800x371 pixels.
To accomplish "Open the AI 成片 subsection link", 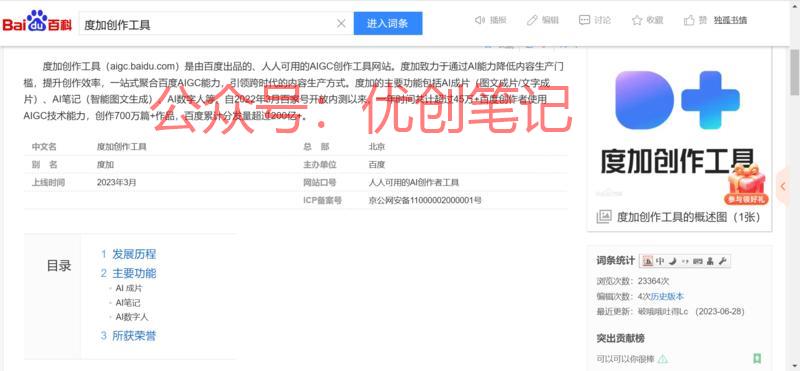I will [x=129, y=288].
